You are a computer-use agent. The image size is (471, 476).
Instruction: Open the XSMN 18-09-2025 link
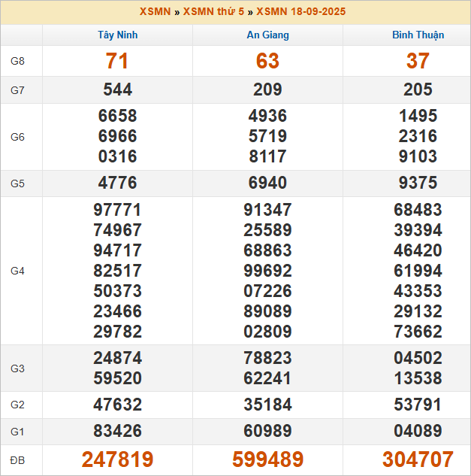coord(301,12)
